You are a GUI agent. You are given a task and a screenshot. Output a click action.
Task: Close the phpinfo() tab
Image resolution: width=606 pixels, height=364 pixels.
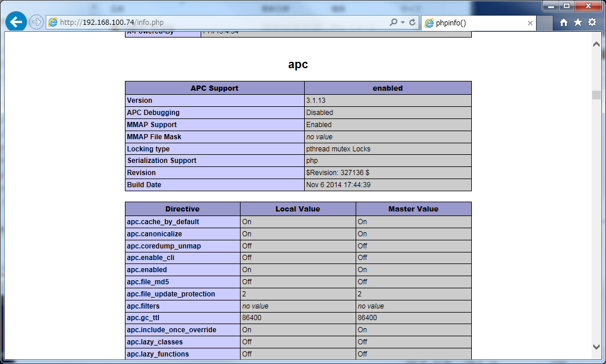pos(530,23)
